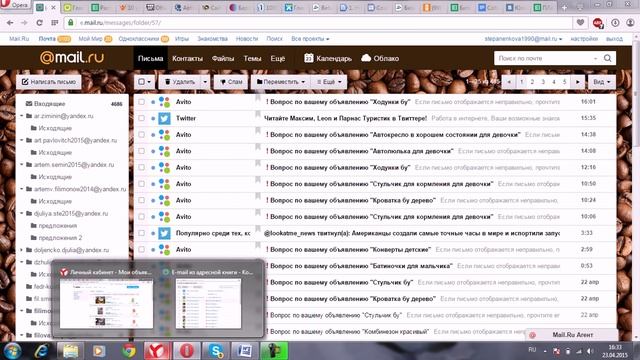This screenshot has height=360, width=640.
Task: Collapse the ar.zimnin@yandex.ru folder
Action: point(22,116)
